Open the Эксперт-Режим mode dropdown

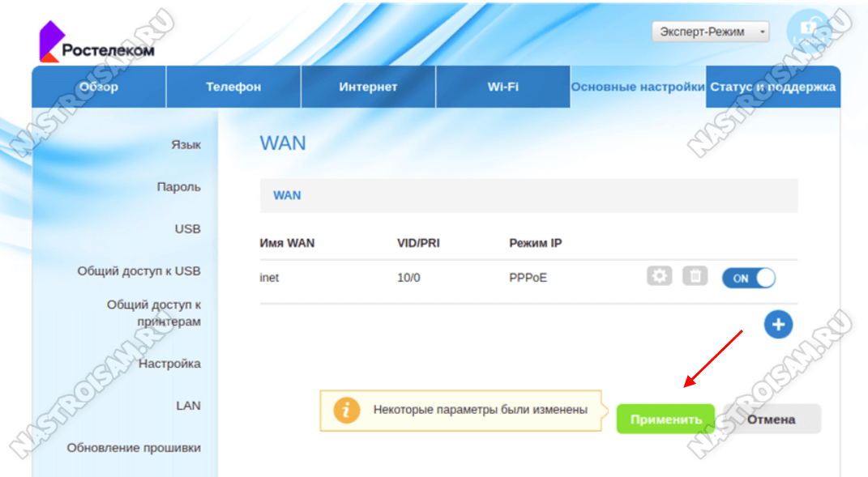(710, 32)
